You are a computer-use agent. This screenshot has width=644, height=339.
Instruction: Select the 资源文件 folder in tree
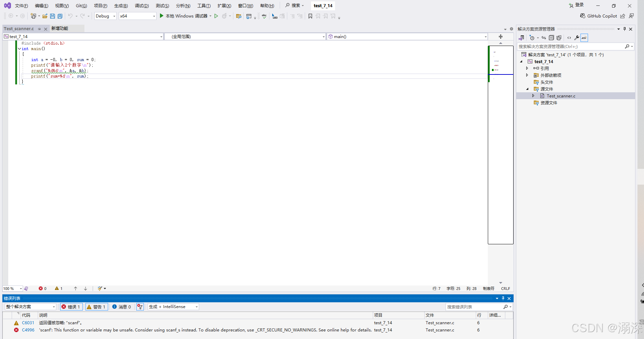point(545,103)
